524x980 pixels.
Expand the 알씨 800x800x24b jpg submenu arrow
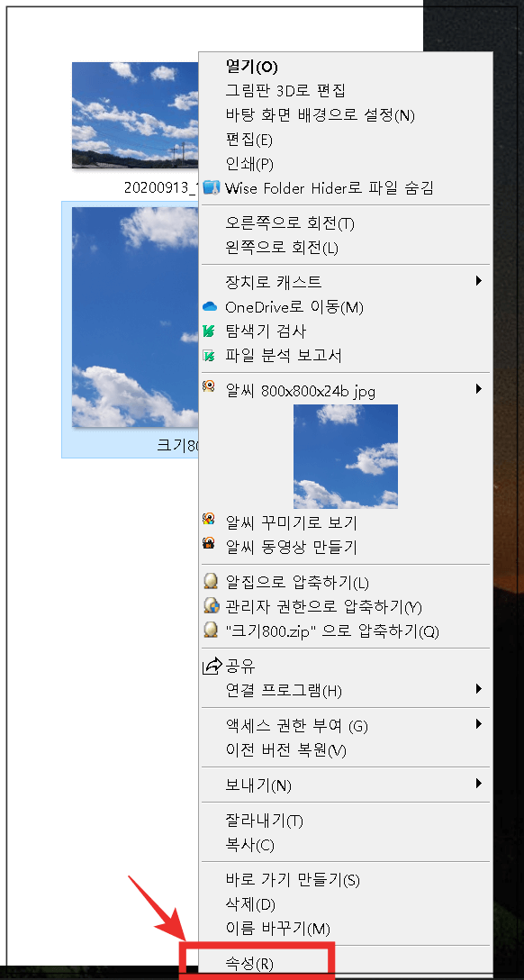click(479, 389)
